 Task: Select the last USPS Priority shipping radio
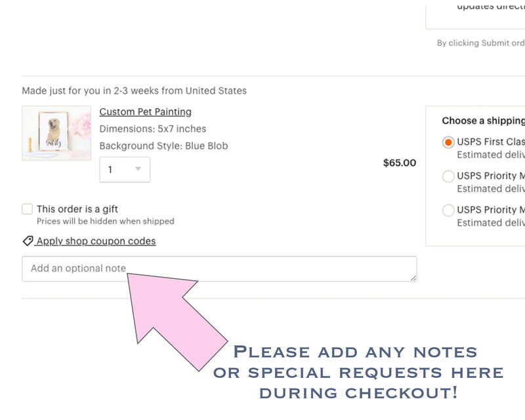tap(448, 210)
